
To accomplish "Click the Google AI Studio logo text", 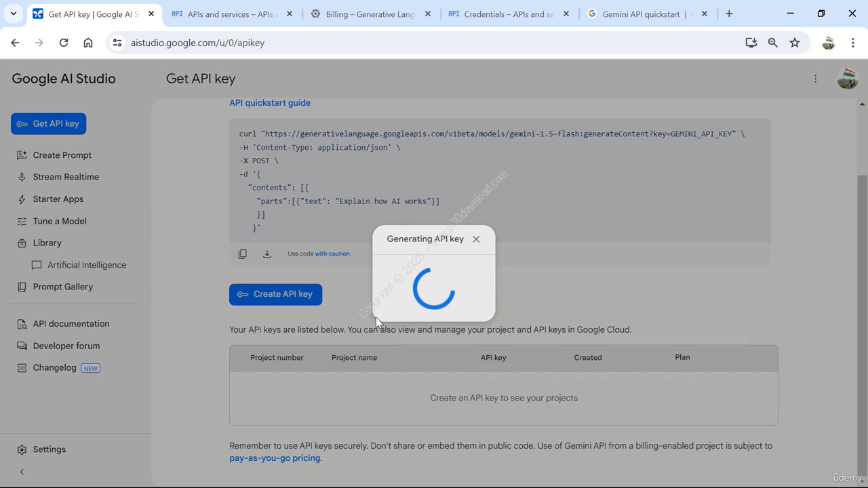I will click(x=64, y=79).
